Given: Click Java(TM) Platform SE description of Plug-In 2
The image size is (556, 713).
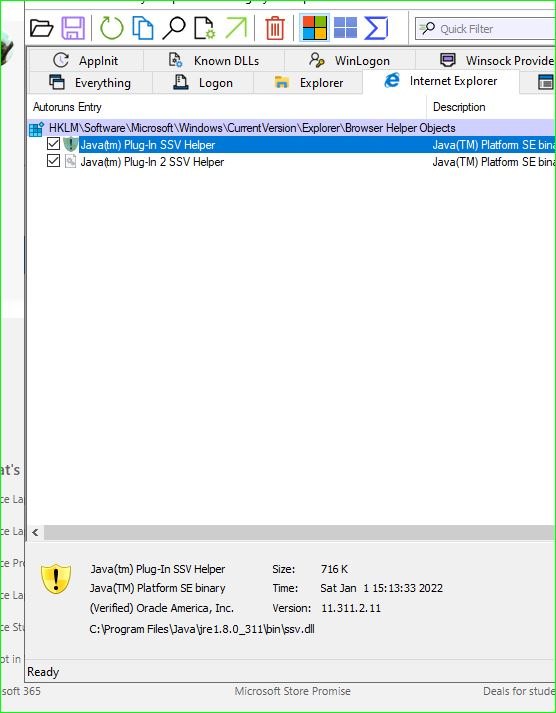Looking at the screenshot, I should [x=494, y=162].
